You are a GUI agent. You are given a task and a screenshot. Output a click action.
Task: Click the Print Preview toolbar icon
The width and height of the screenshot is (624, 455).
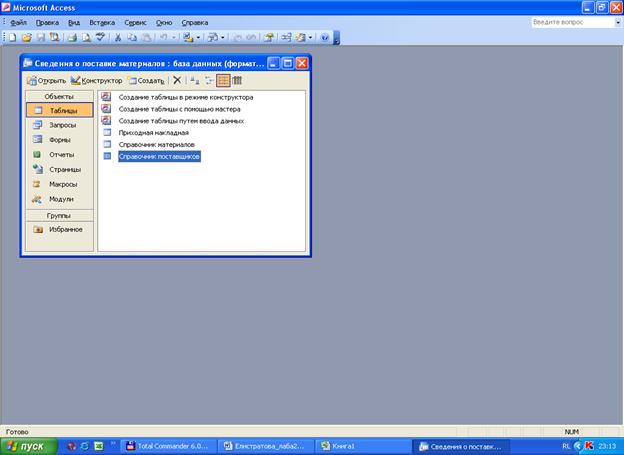(x=86, y=37)
